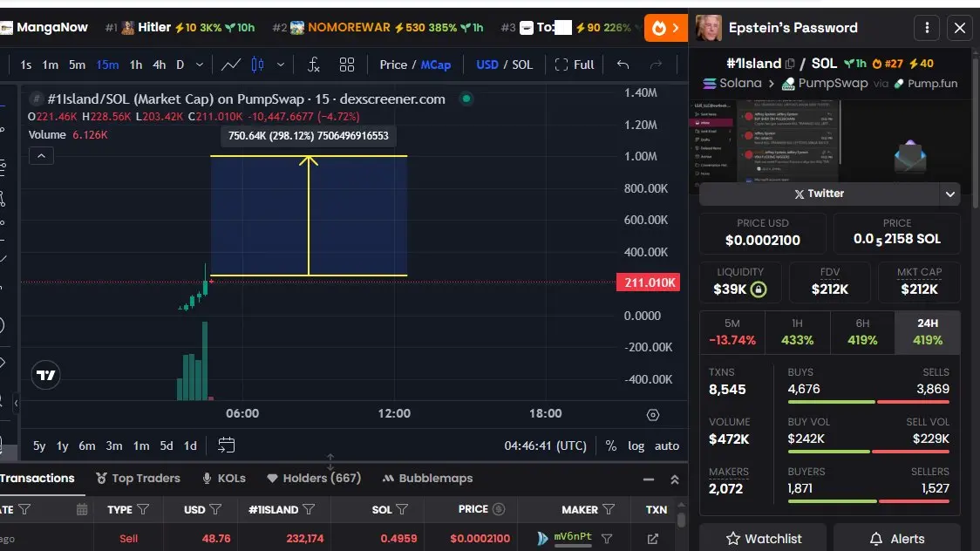Close the Epstein's Password token panel
The width and height of the screenshot is (980, 551).
point(960,28)
